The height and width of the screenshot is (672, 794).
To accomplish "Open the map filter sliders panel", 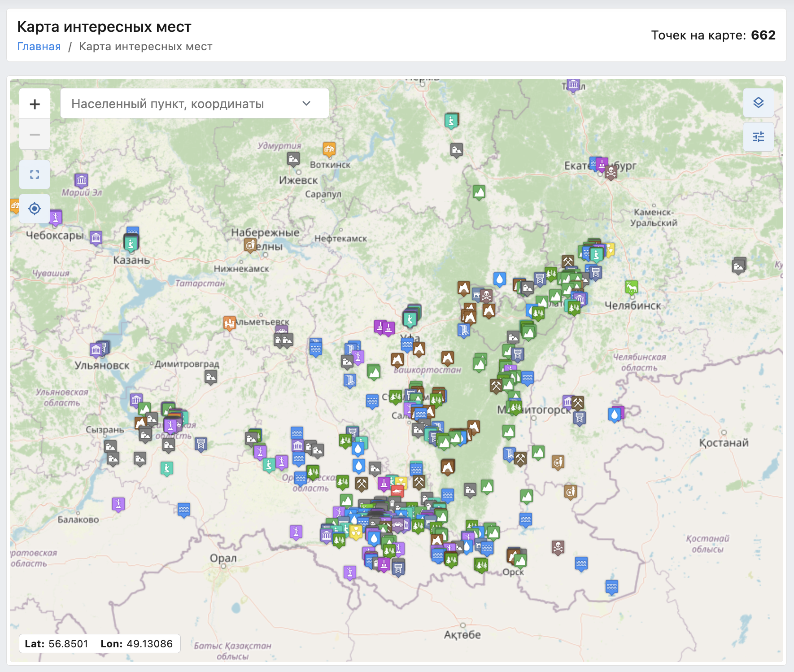I will [x=758, y=137].
